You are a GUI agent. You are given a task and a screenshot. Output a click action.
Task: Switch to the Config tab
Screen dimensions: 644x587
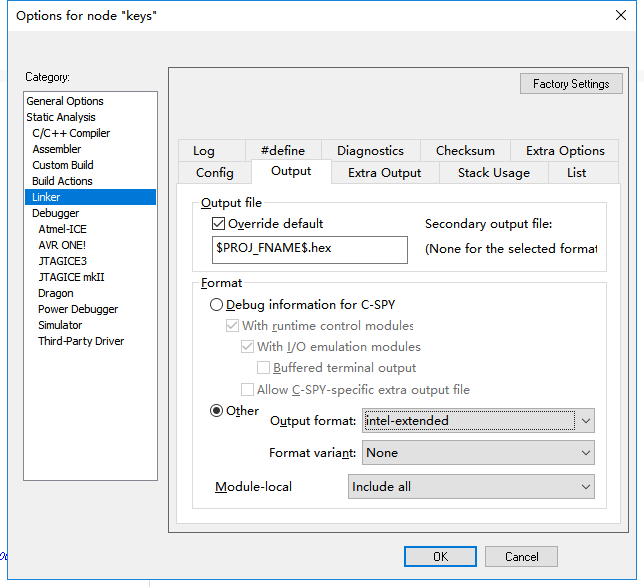coord(215,173)
